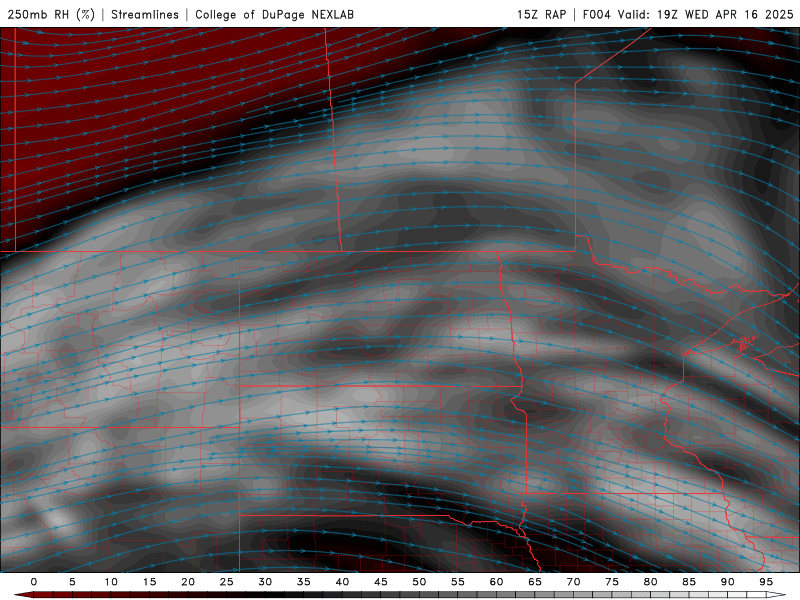Click the white high-end arrow of the color bar
Screen dimensions: 800x600
coord(776,595)
